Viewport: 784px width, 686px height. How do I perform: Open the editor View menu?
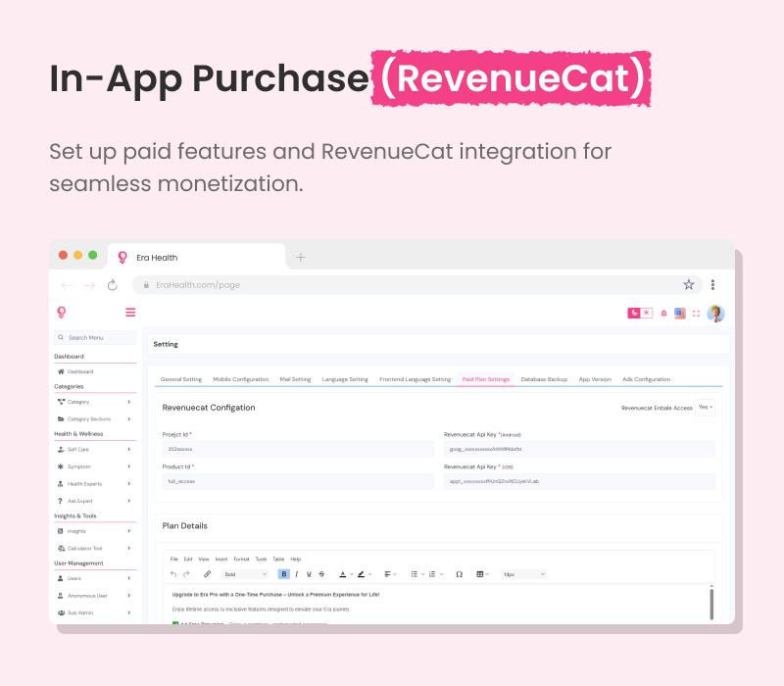click(x=204, y=559)
